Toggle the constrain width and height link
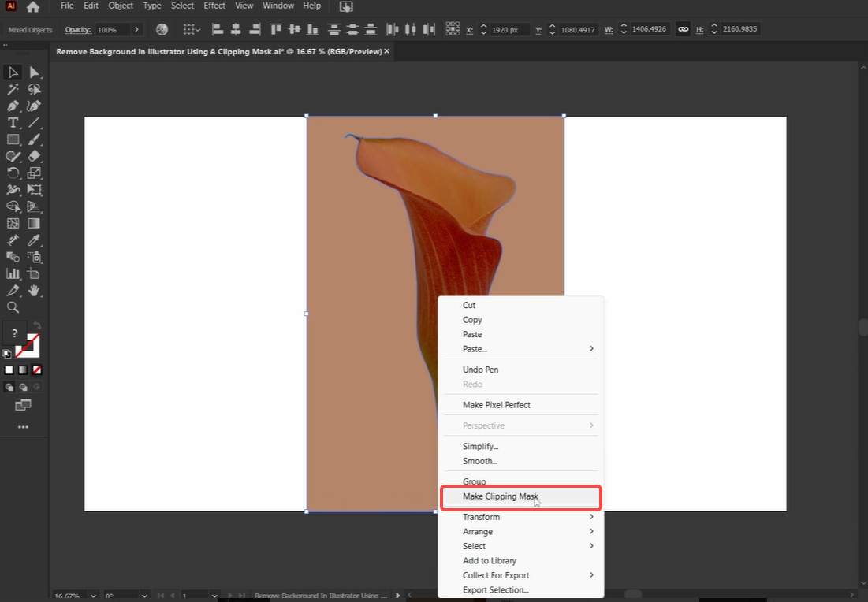868x602 pixels. (683, 29)
